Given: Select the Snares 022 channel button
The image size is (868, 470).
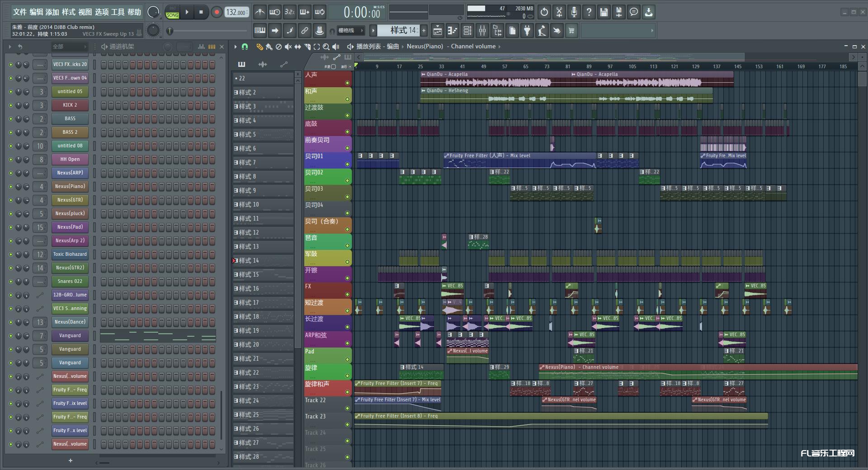Looking at the screenshot, I should pos(70,281).
